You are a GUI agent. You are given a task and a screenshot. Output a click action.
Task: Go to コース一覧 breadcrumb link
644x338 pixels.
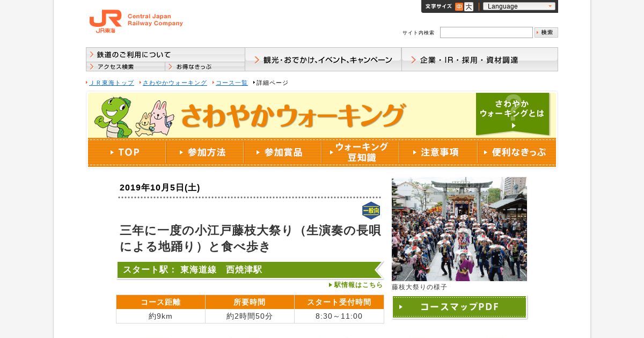[x=232, y=83]
